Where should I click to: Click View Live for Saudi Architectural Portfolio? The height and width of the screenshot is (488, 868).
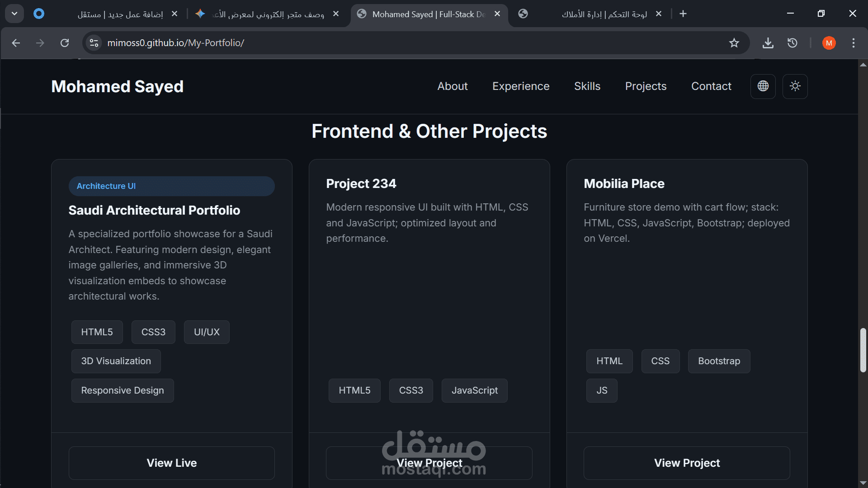171,463
